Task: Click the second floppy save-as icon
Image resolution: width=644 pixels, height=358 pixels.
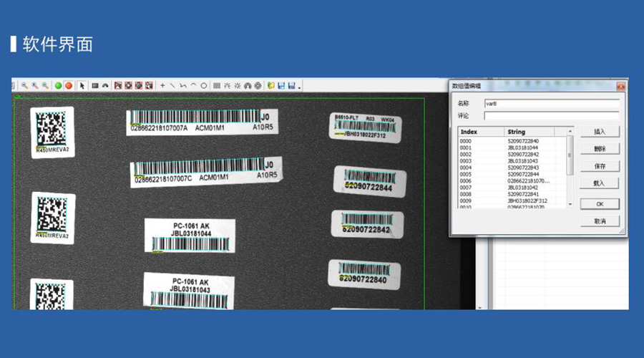Action: point(292,85)
